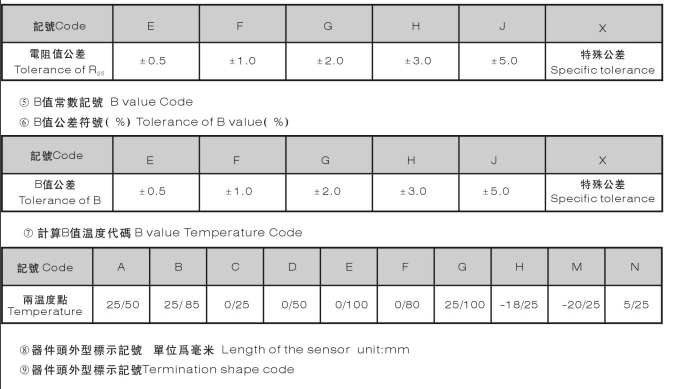Image resolution: width=681 pixels, height=389 pixels.
Task: Click code M header in temperature table
Action: [x=577, y=267]
